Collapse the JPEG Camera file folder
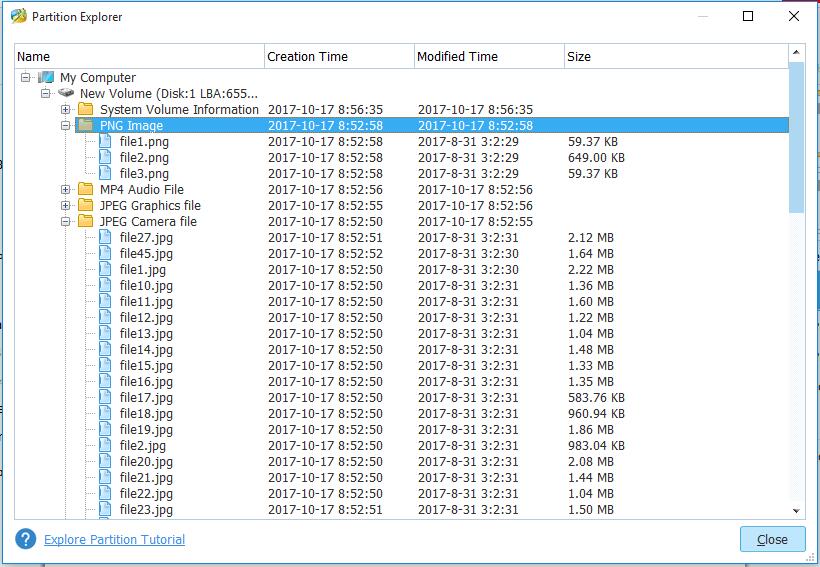The width and height of the screenshot is (820, 567). [x=66, y=222]
